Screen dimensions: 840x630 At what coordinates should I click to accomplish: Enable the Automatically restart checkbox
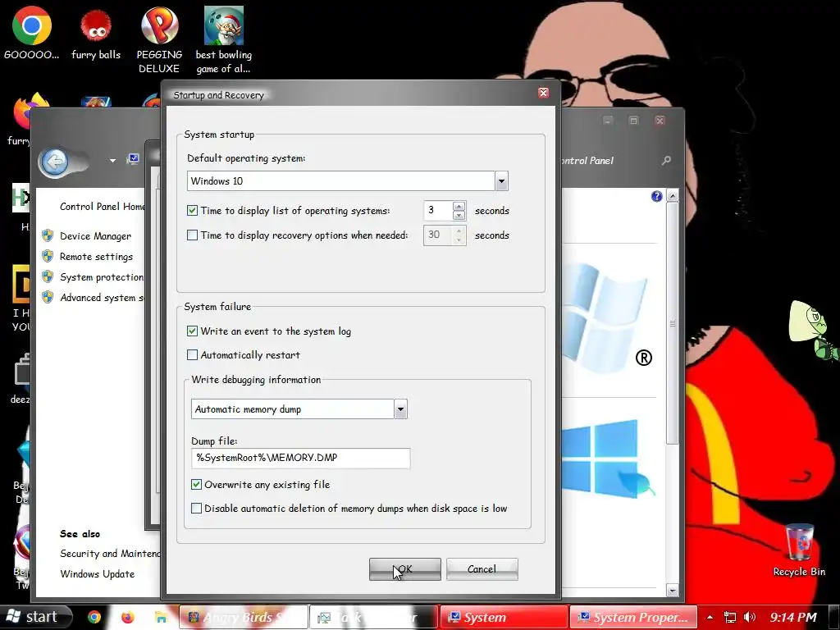tap(192, 354)
